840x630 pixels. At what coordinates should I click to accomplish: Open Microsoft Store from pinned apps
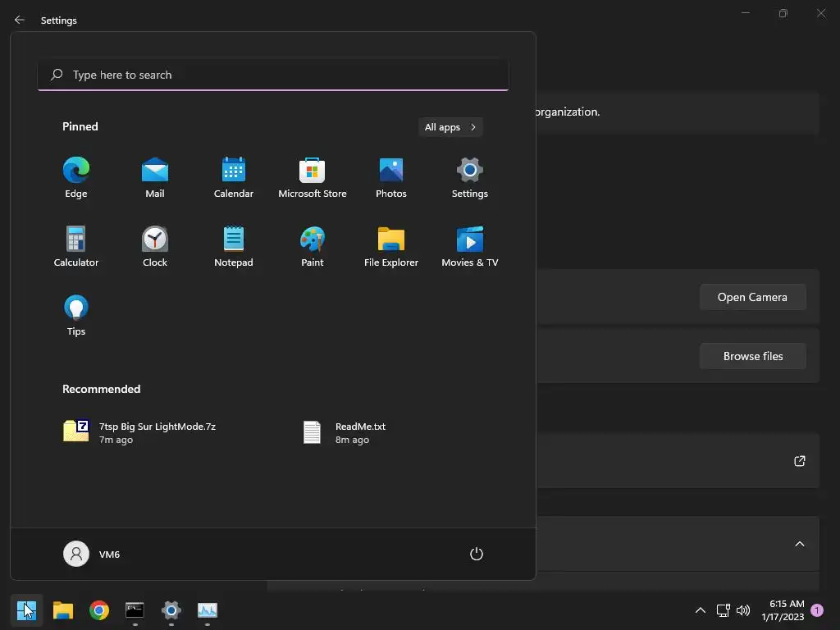pyautogui.click(x=313, y=177)
